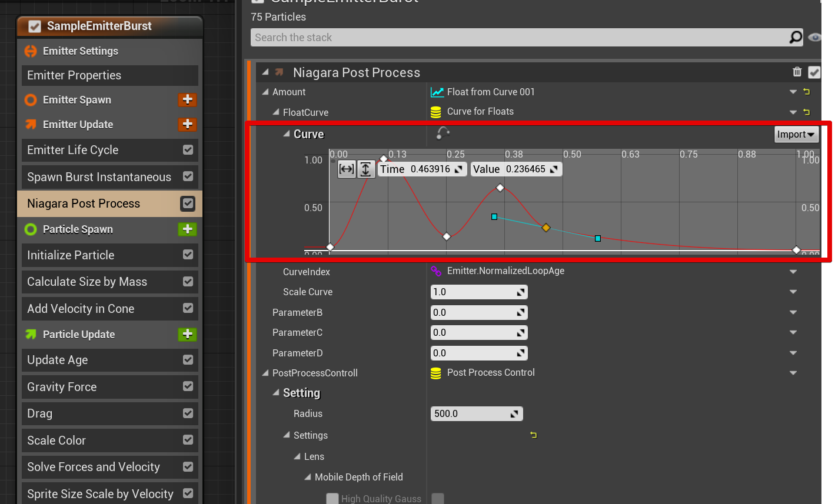Collapse the Setting category
The width and height of the screenshot is (835, 504).
click(276, 392)
